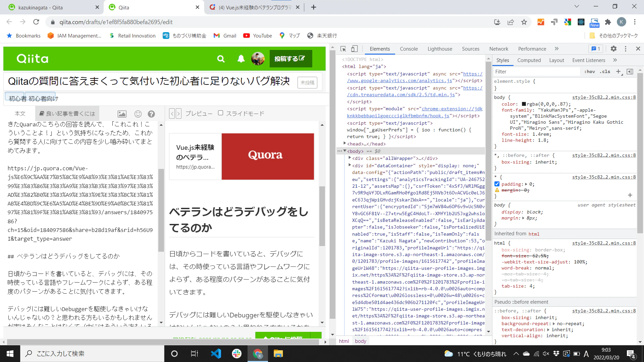Image resolution: width=644 pixels, height=362 pixels.
Task: Uncheck the padding property checkbox
Action: point(497,184)
